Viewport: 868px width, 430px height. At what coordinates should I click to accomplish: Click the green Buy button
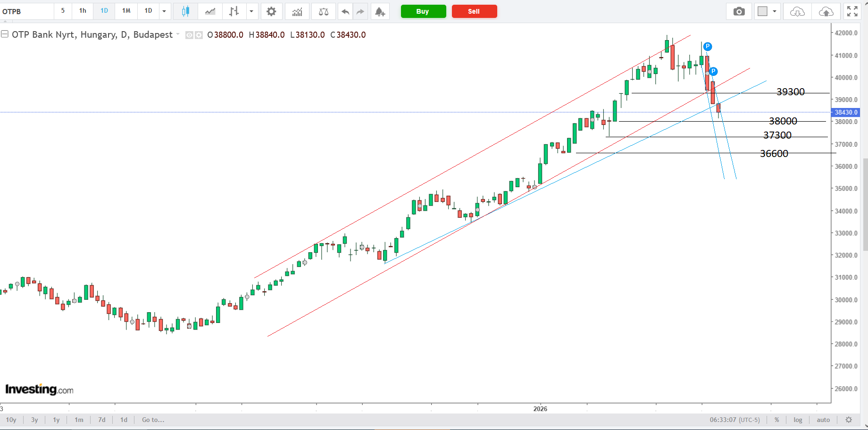point(423,11)
